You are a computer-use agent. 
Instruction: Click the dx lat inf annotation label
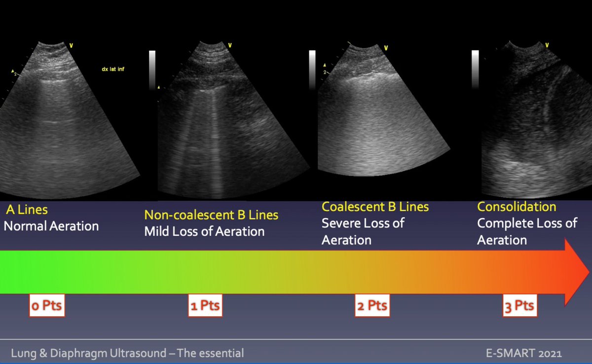(113, 69)
